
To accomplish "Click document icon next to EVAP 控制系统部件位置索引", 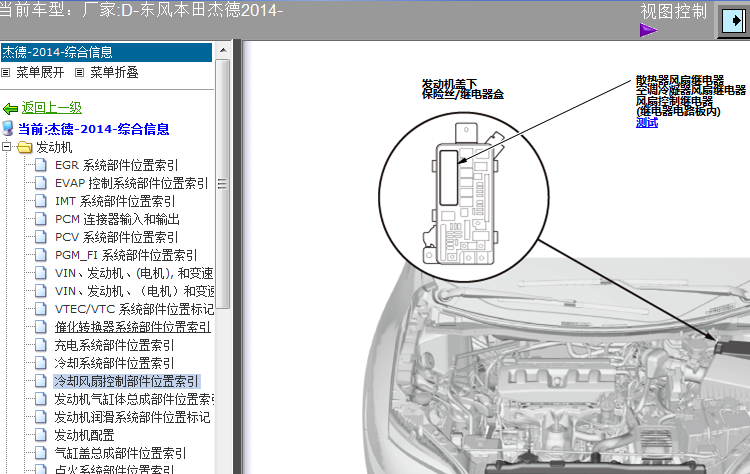I will [x=41, y=183].
